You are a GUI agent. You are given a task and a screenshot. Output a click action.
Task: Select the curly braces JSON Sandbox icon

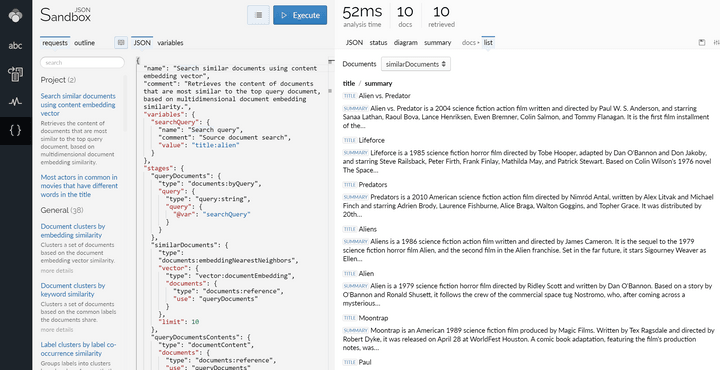pos(16,131)
